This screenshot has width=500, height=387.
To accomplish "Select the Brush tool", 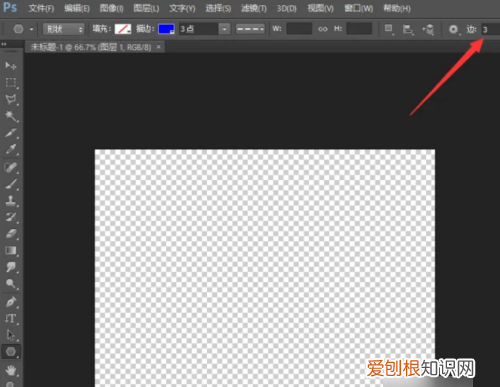I will click(x=11, y=184).
